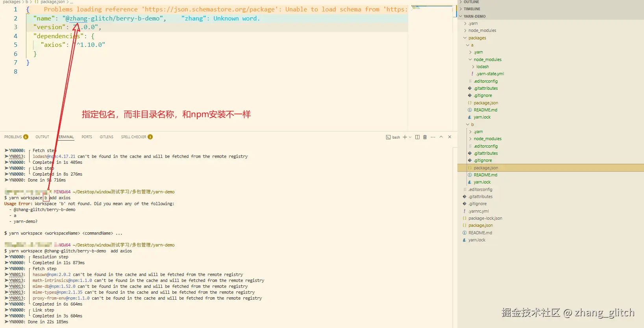The width and height of the screenshot is (644, 328).
Task: Click the PROBLEMS count badge
Action: click(26, 137)
